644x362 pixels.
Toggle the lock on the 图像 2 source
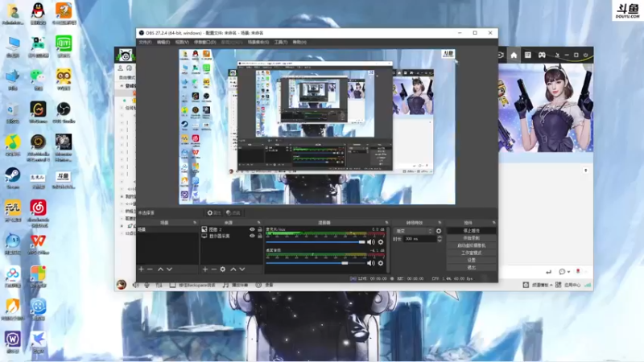click(259, 230)
